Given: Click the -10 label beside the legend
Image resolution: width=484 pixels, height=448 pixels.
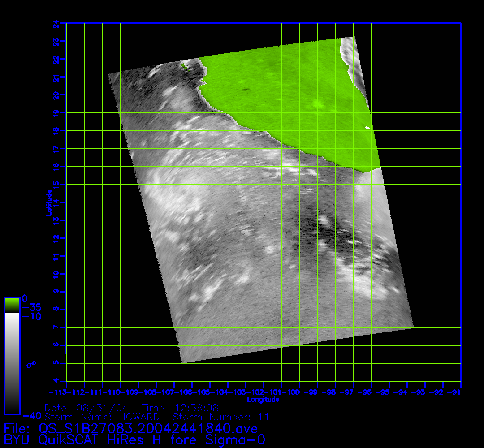Looking at the screenshot, I should click(31, 316).
